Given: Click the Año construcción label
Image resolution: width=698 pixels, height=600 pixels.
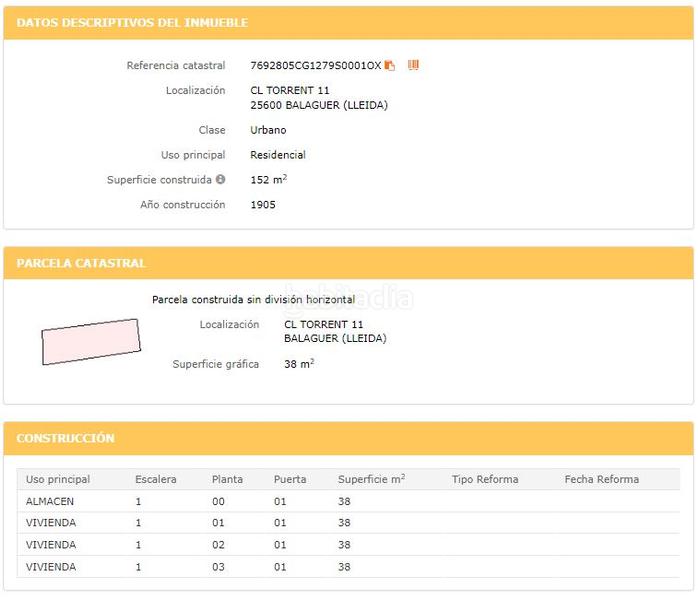Looking at the screenshot, I should 183,205.
